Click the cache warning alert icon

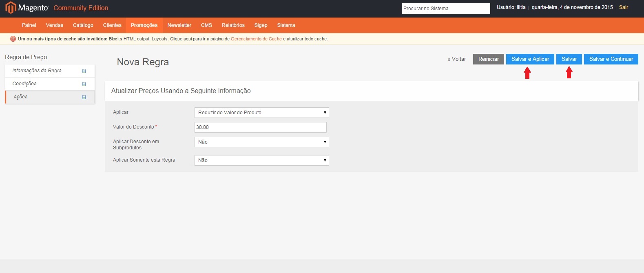pos(13,39)
